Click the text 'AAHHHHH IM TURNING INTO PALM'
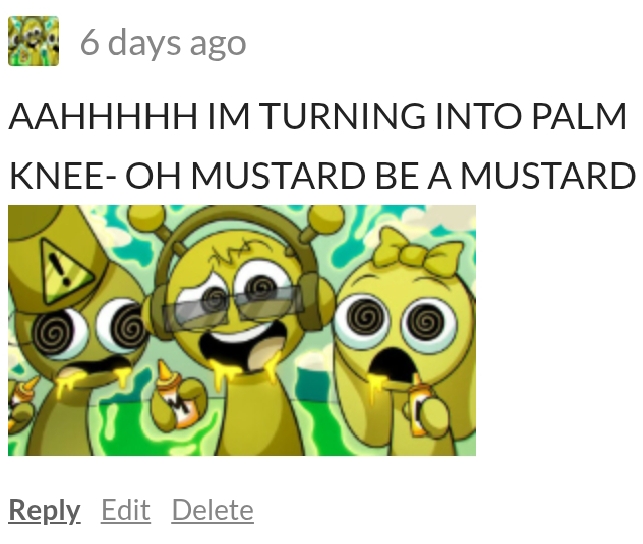643x544 pixels. coord(318,116)
